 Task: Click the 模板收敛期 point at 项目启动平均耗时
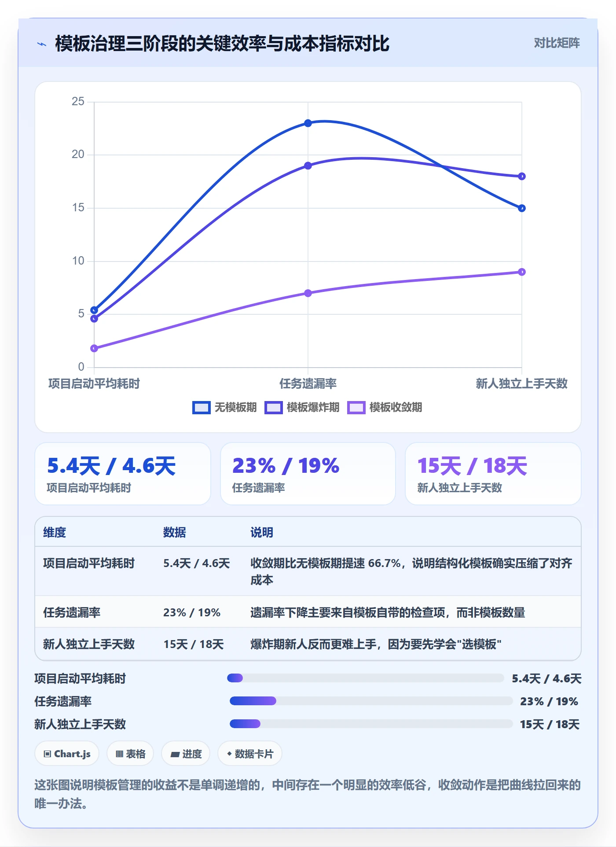[x=94, y=348]
